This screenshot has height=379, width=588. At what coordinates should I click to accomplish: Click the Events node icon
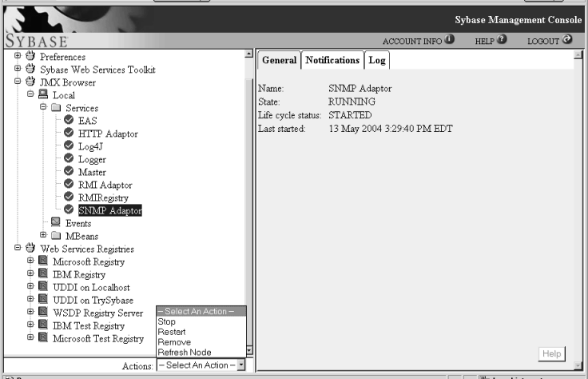(x=56, y=223)
